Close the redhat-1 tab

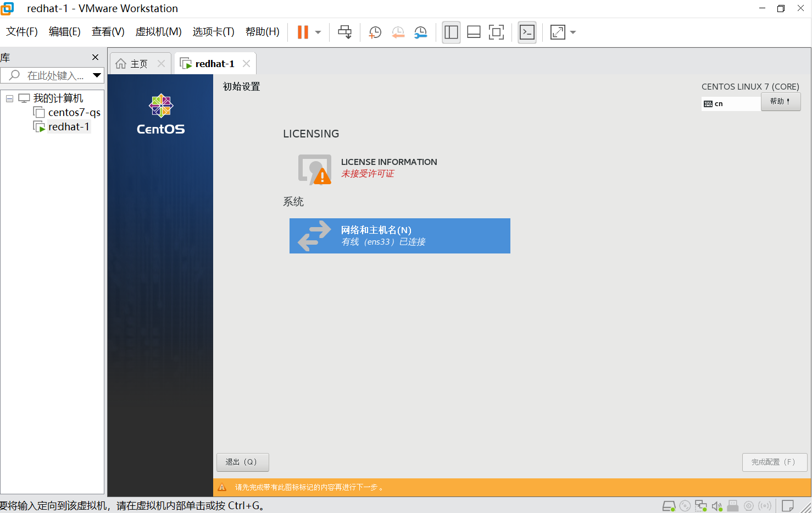tap(247, 64)
